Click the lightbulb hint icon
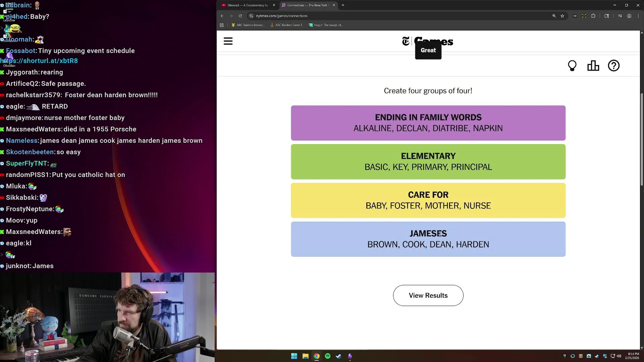The image size is (644, 362). pyautogui.click(x=572, y=66)
